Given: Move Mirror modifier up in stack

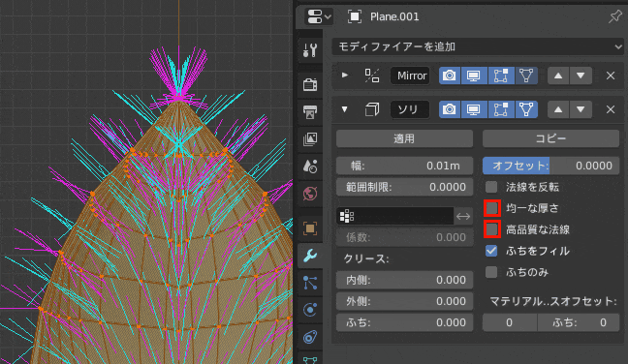Looking at the screenshot, I should (558, 76).
